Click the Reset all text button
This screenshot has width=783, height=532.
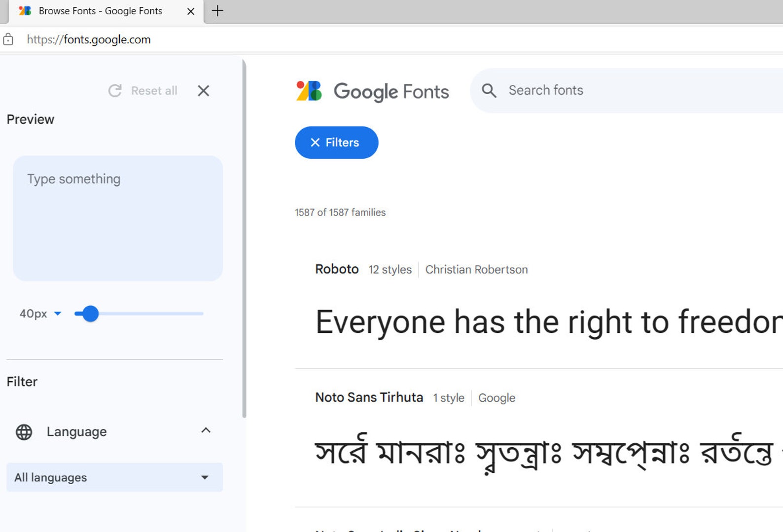pyautogui.click(x=154, y=91)
